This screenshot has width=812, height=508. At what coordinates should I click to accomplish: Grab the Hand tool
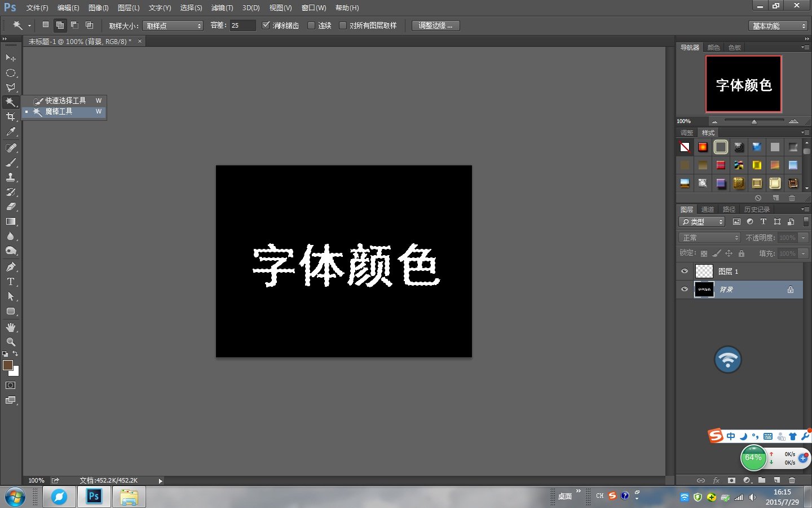[x=11, y=327]
